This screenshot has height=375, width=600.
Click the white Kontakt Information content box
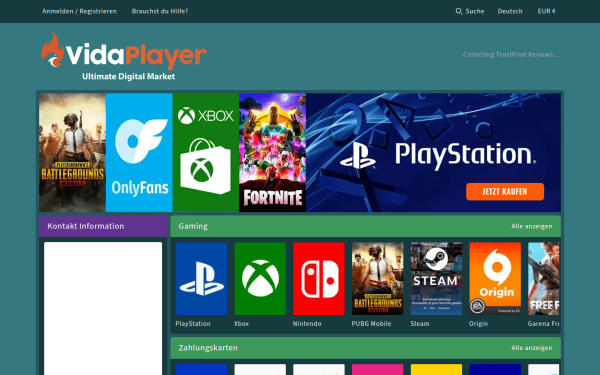click(x=103, y=308)
